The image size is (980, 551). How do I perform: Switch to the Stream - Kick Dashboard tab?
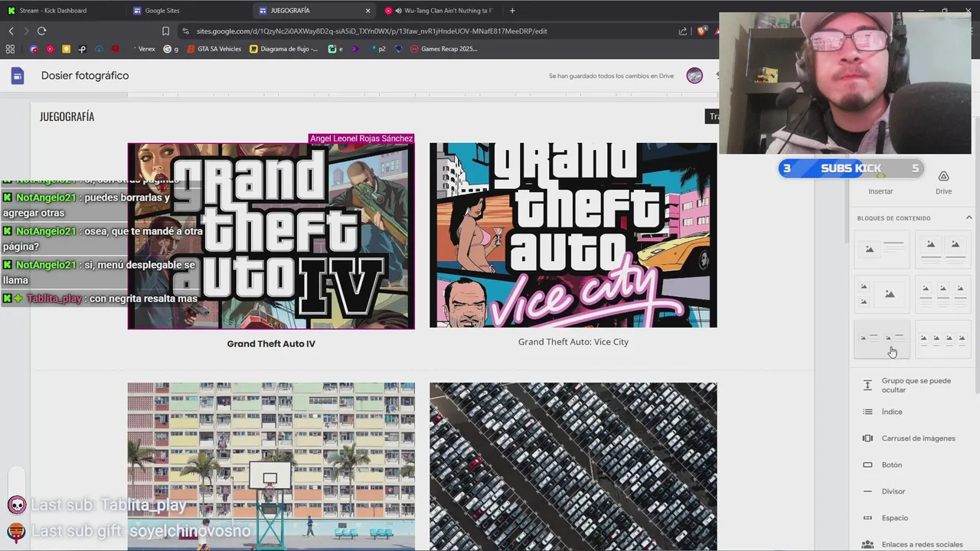pyautogui.click(x=53, y=11)
